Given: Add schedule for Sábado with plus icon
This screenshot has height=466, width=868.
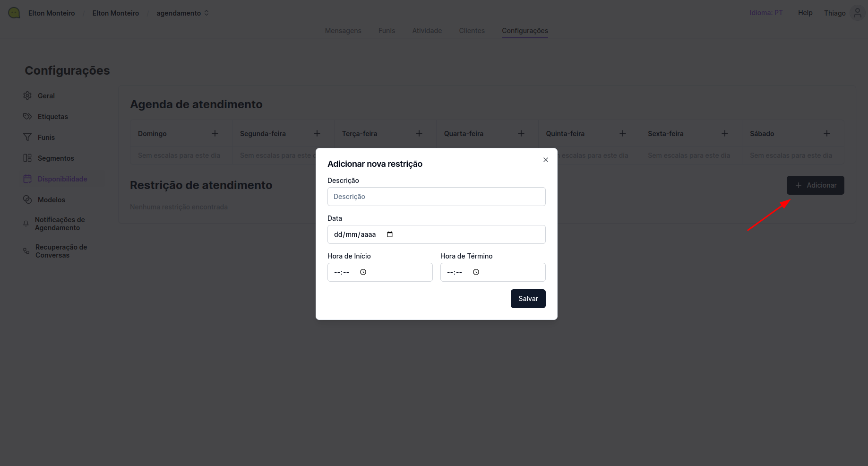Looking at the screenshot, I should (827, 134).
